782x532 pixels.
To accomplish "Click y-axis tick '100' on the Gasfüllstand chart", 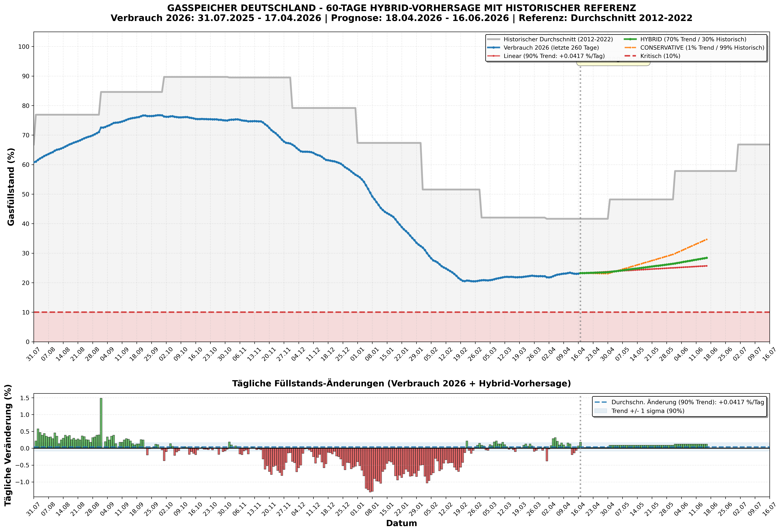I will click(24, 47).
